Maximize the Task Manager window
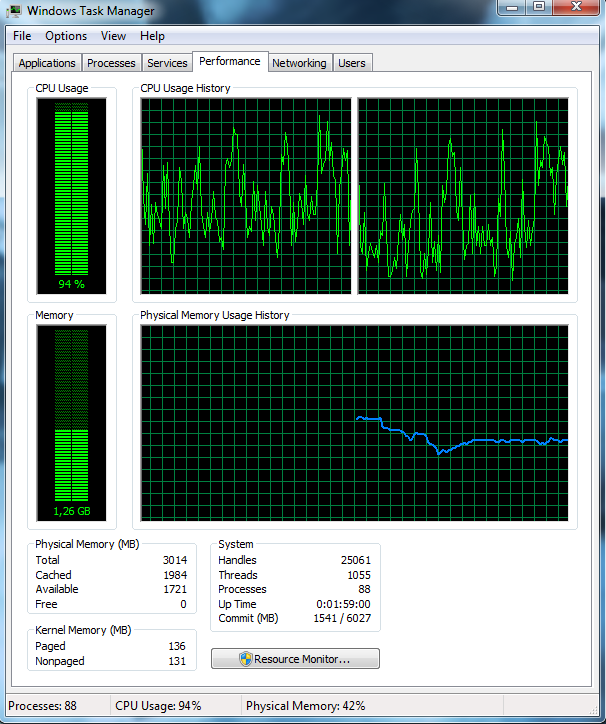 coord(539,7)
